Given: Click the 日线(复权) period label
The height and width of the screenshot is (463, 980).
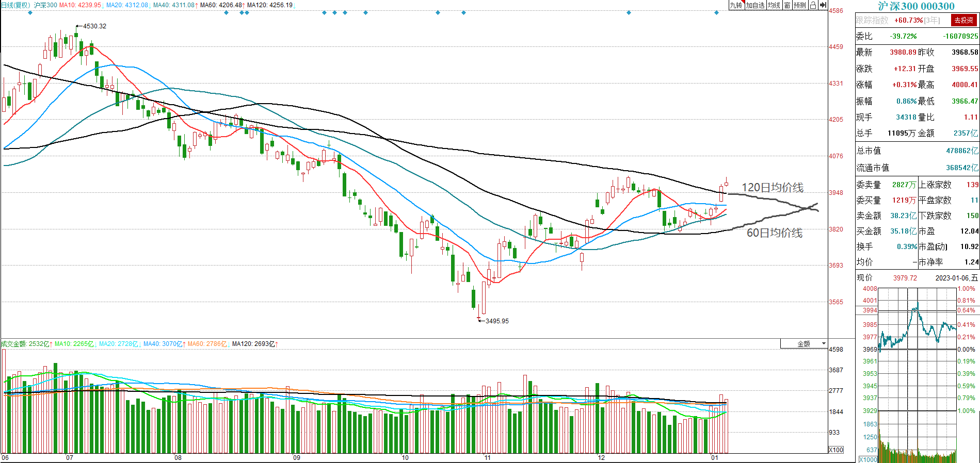Looking at the screenshot, I should click(x=15, y=5).
